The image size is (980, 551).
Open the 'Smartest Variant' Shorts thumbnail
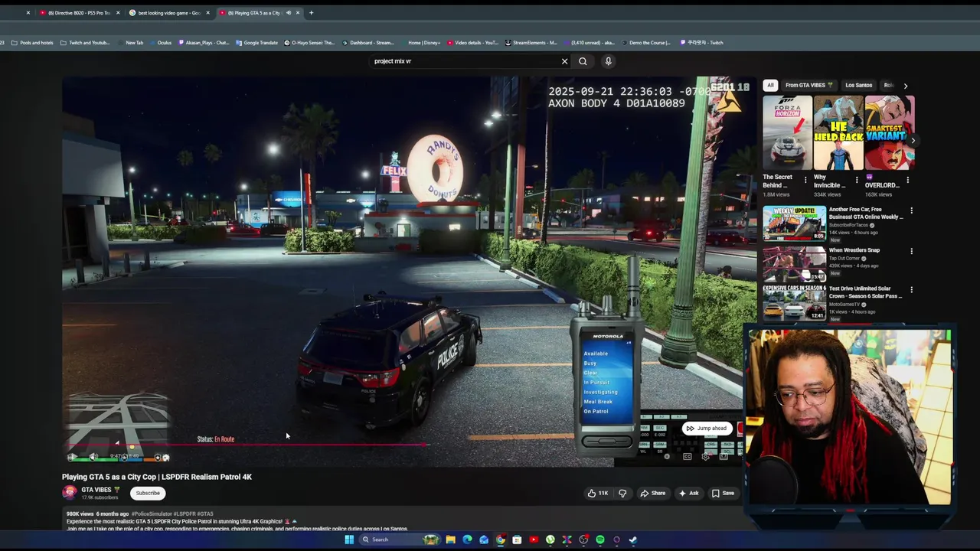pos(890,132)
